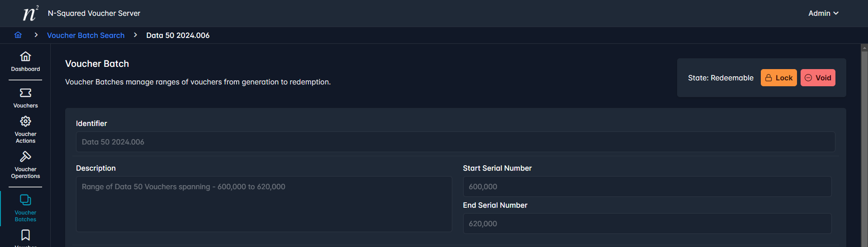Click the chevron before Data 50 2024.006
Screen dimensions: 868x247
coord(135,35)
